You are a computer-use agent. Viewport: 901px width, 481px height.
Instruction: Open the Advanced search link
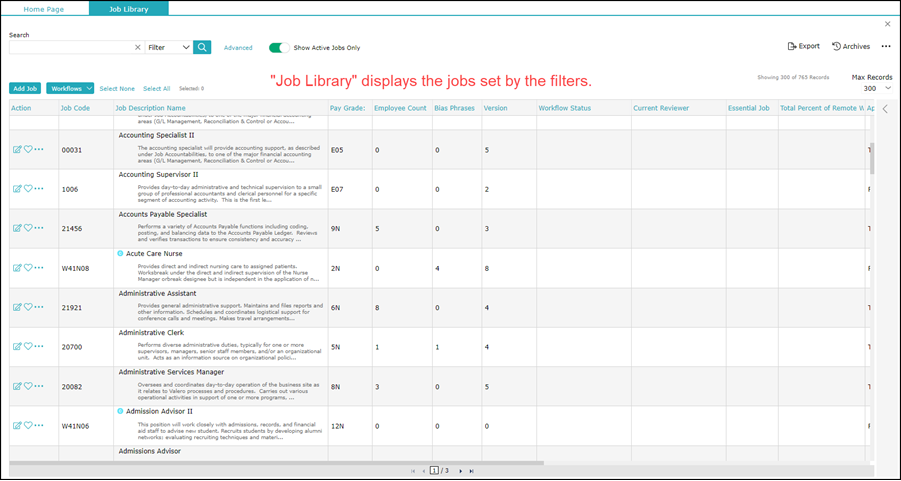(238, 48)
